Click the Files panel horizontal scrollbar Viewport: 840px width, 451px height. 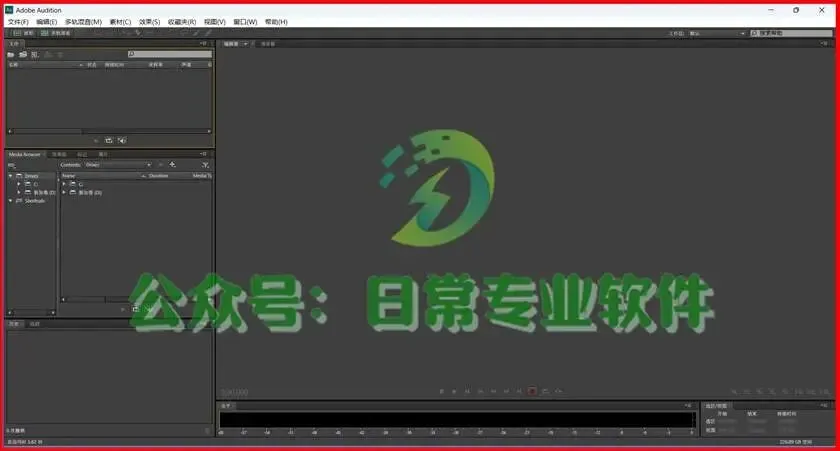109,131
